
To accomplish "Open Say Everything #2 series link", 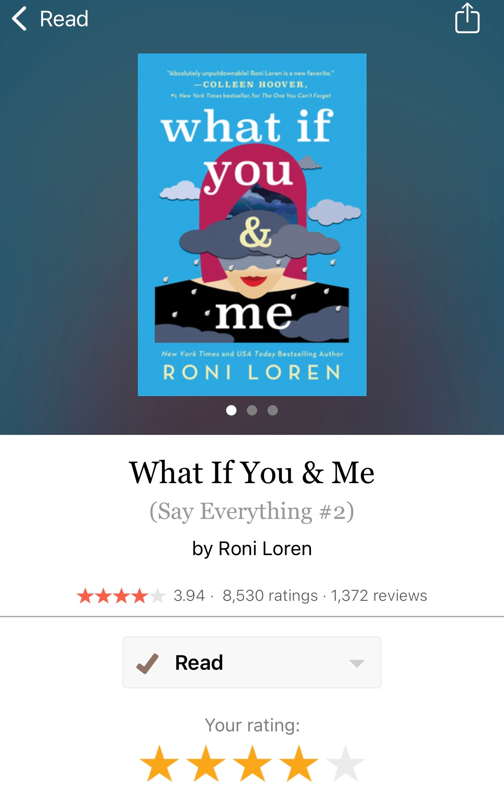I will pyautogui.click(x=252, y=512).
